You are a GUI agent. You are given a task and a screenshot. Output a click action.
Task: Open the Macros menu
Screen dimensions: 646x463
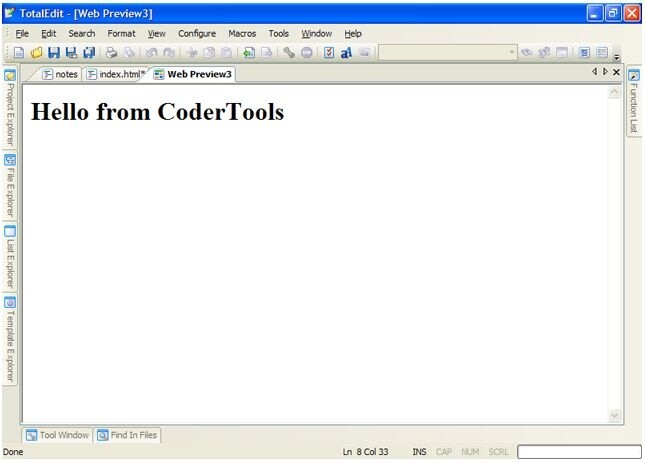[x=242, y=33]
